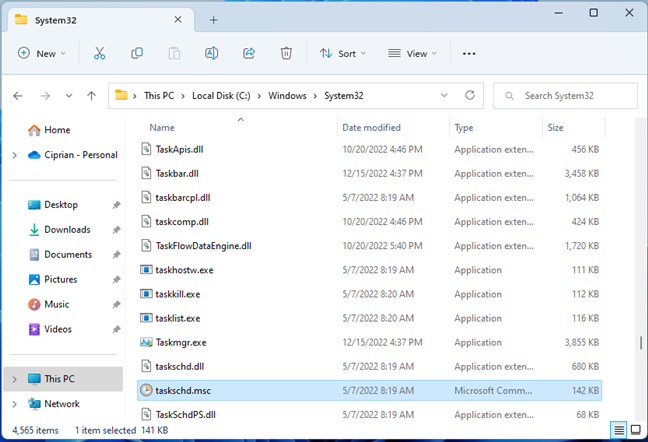
Task: Click the Paste clipboard icon
Action: tap(174, 53)
